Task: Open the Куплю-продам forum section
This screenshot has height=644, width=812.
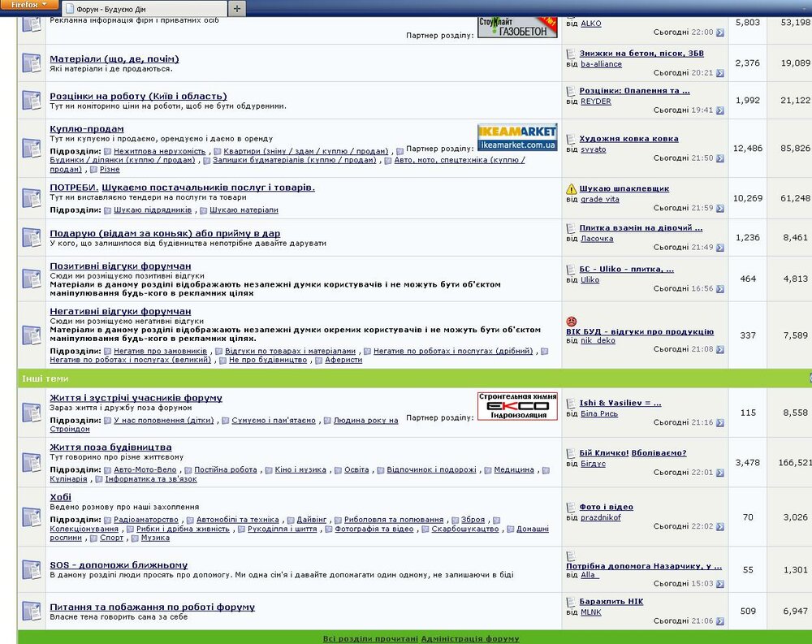Action: point(87,128)
